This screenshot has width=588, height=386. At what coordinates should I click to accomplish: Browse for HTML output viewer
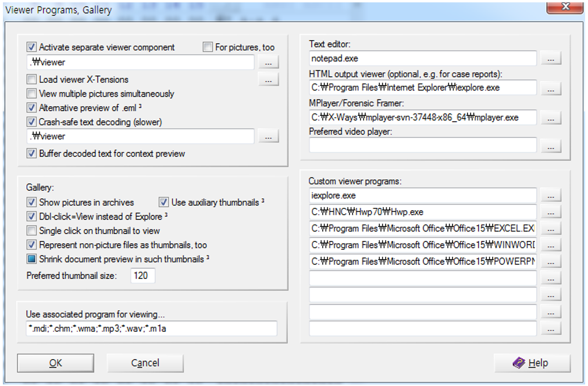click(x=551, y=88)
